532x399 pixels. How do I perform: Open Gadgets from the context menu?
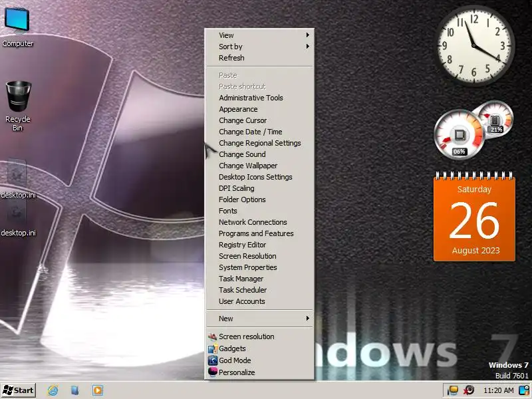(260, 348)
